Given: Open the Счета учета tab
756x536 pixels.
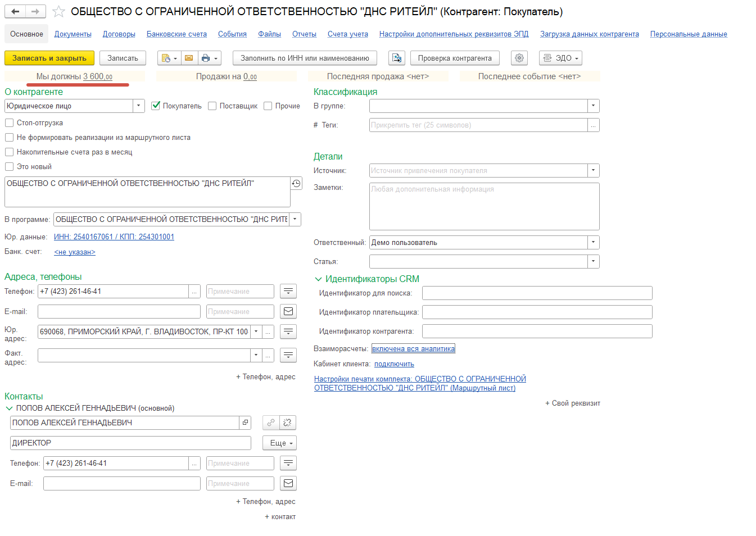Looking at the screenshot, I should coord(348,34).
